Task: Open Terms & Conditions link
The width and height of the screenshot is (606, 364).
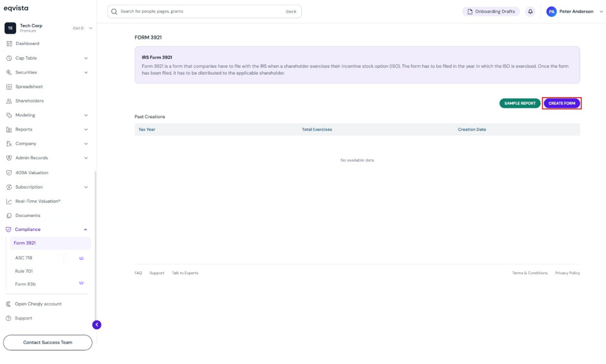Action: [530, 273]
